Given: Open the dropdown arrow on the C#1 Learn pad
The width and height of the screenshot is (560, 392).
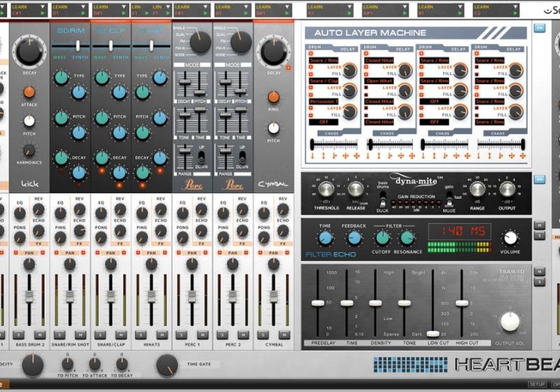Looking at the screenshot, I should tap(43, 7).
